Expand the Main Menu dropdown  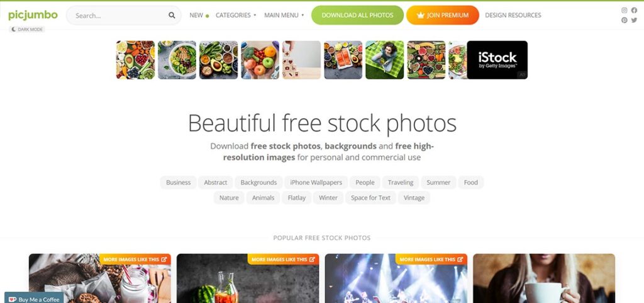pos(284,15)
